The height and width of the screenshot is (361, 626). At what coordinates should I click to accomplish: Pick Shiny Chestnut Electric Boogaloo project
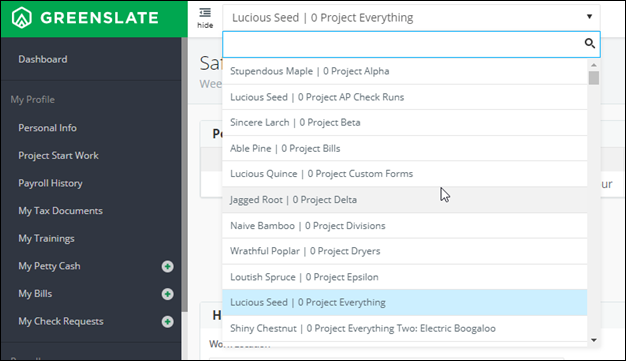405,329
